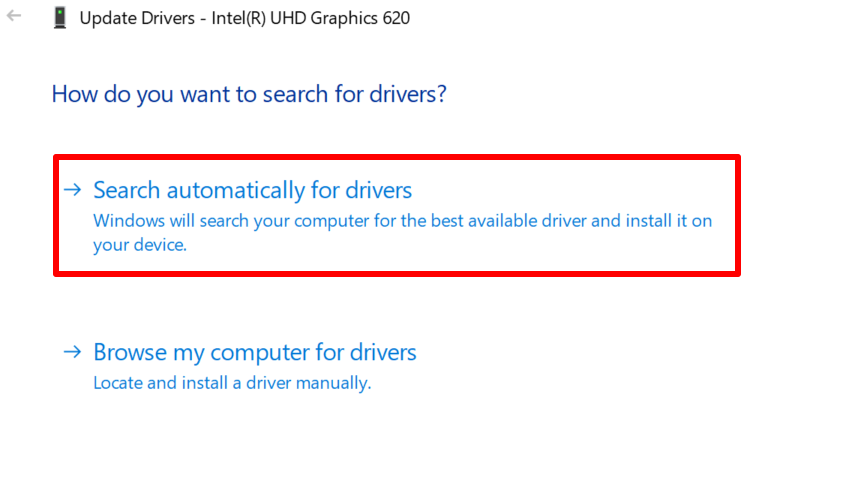Click the words "your device." in the description
Viewport: 854px width, 482px height.
tap(140, 245)
